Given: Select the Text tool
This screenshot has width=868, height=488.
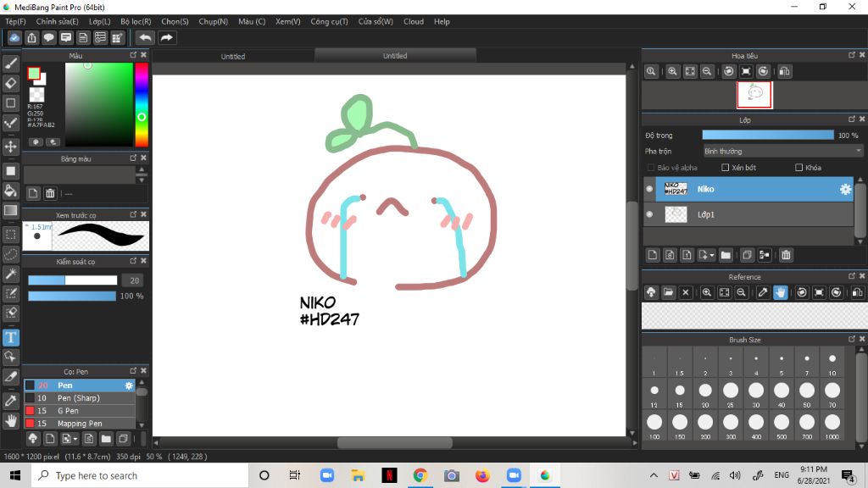Looking at the screenshot, I should [10, 337].
